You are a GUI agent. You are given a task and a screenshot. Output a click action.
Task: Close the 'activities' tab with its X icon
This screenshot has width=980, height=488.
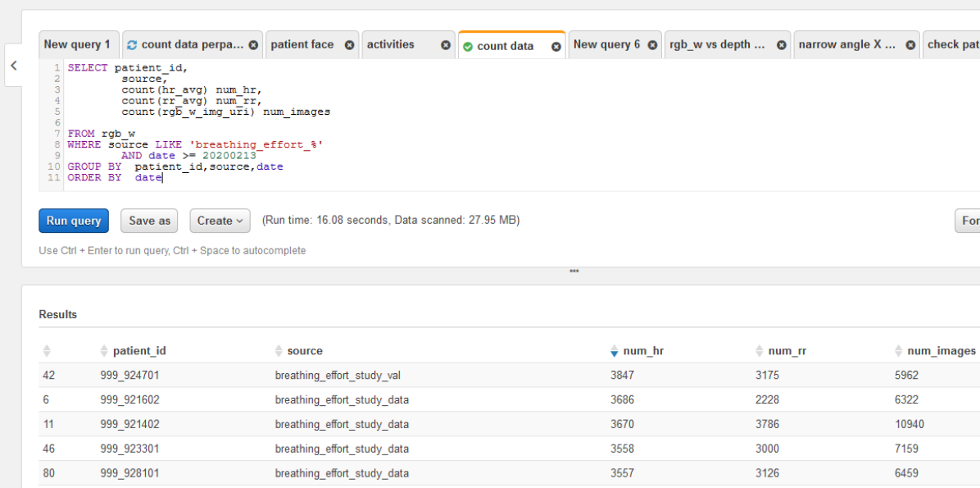click(x=446, y=45)
